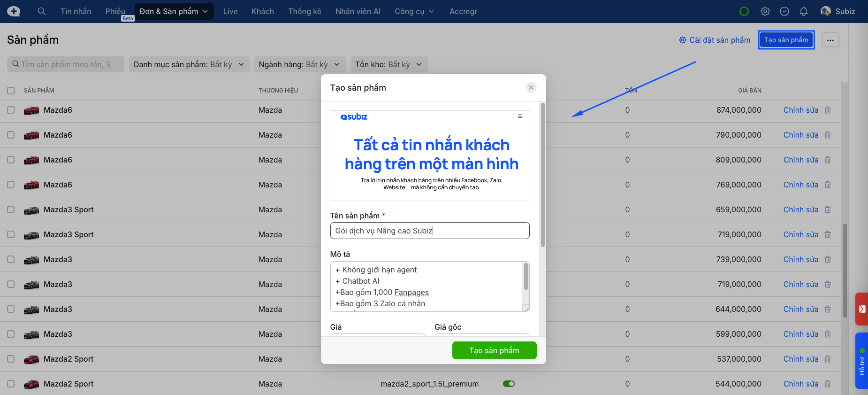The height and width of the screenshot is (395, 868).
Task: Open the Tồn kho filter dropdown
Action: click(x=388, y=64)
